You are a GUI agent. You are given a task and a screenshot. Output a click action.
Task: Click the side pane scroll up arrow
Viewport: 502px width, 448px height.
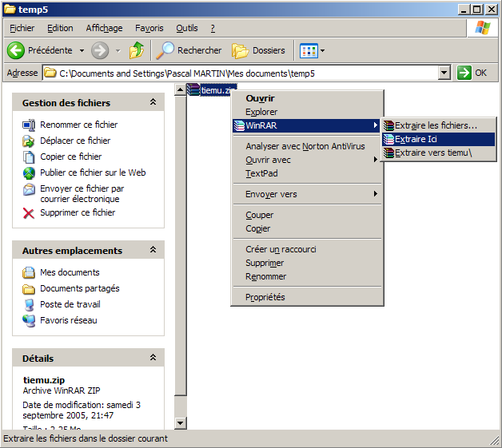coord(180,90)
